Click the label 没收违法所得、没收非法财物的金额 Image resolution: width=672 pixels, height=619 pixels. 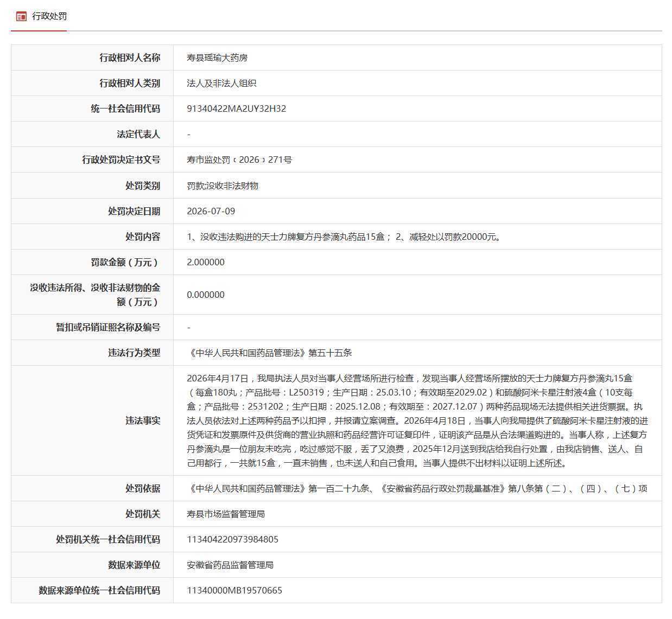tap(95, 295)
